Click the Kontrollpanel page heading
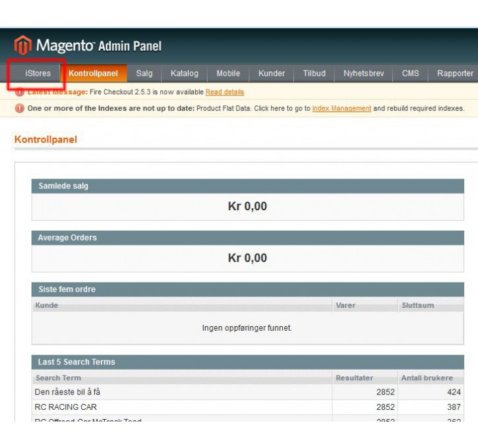The height and width of the screenshot is (448, 478). (x=45, y=140)
